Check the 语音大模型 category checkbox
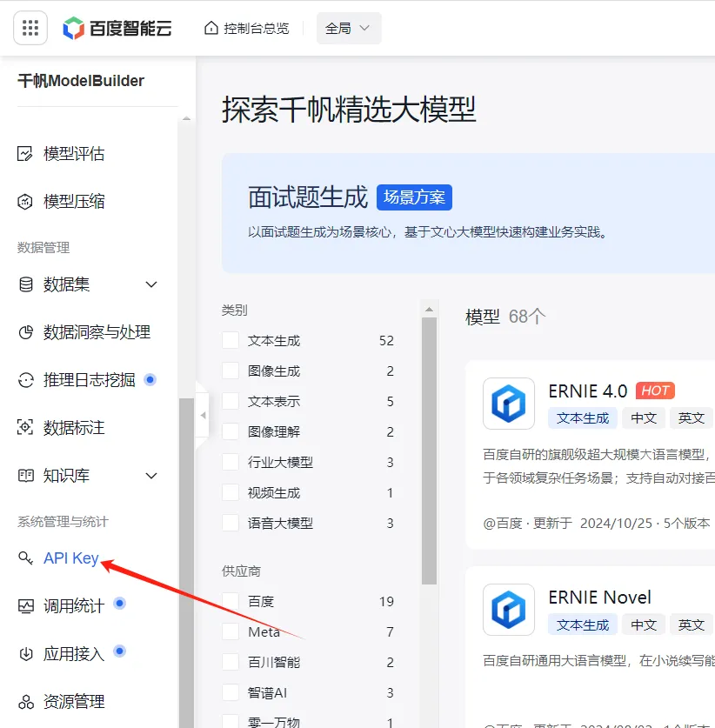This screenshot has width=715, height=728. 231,523
